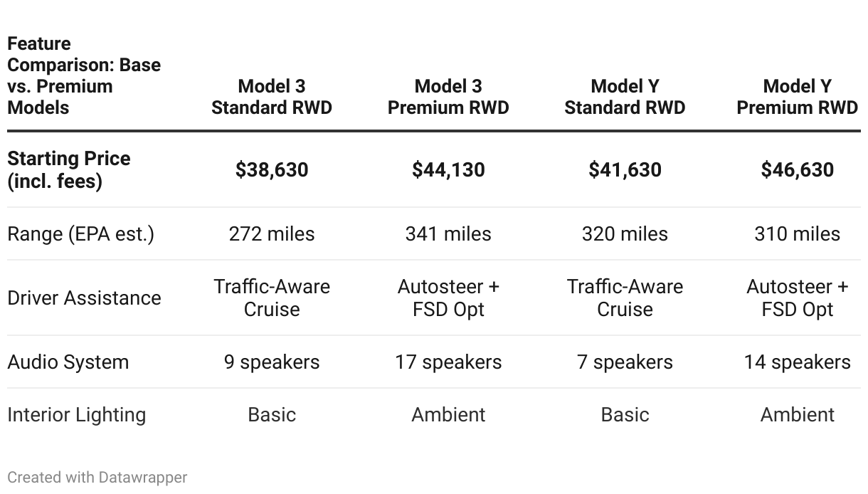Open the Created with Datawrapper link
The width and height of the screenshot is (868, 494).
(x=97, y=477)
